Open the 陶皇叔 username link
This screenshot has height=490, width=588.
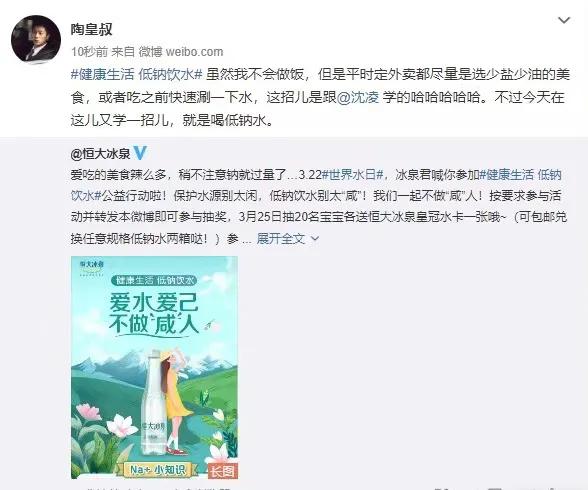pos(92,29)
